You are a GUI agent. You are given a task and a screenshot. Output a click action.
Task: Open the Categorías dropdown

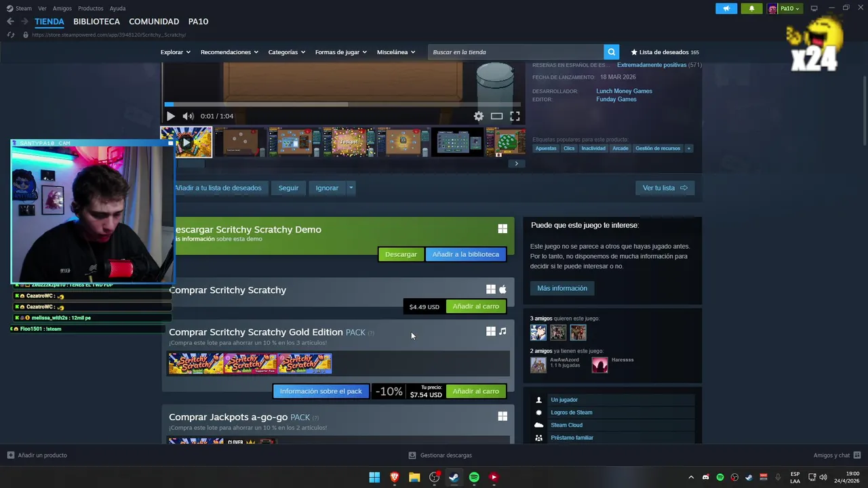(x=286, y=52)
